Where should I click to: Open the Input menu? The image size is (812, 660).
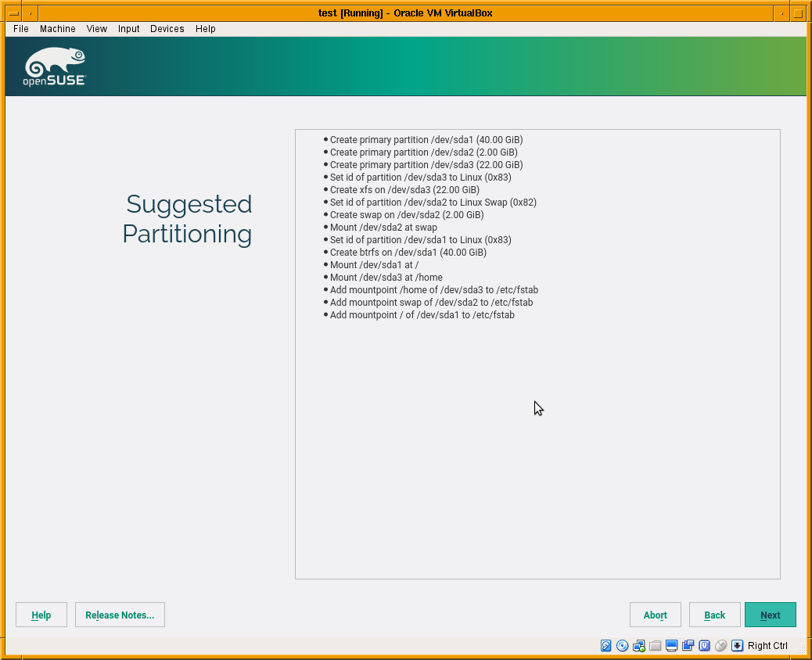129,29
